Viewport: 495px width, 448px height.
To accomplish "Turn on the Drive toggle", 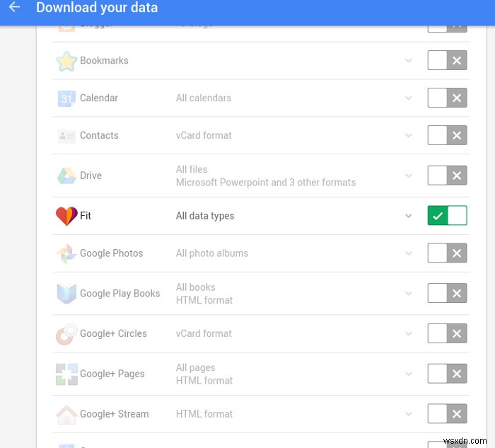I will click(x=447, y=176).
